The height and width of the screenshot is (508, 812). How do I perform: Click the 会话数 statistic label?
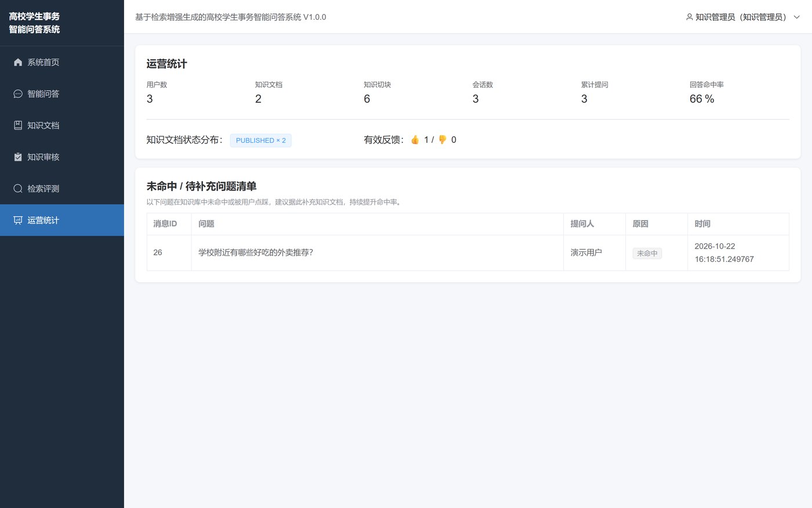tap(483, 85)
